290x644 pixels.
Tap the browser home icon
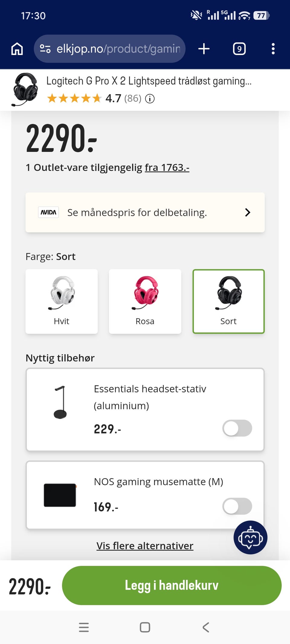pos(17,49)
